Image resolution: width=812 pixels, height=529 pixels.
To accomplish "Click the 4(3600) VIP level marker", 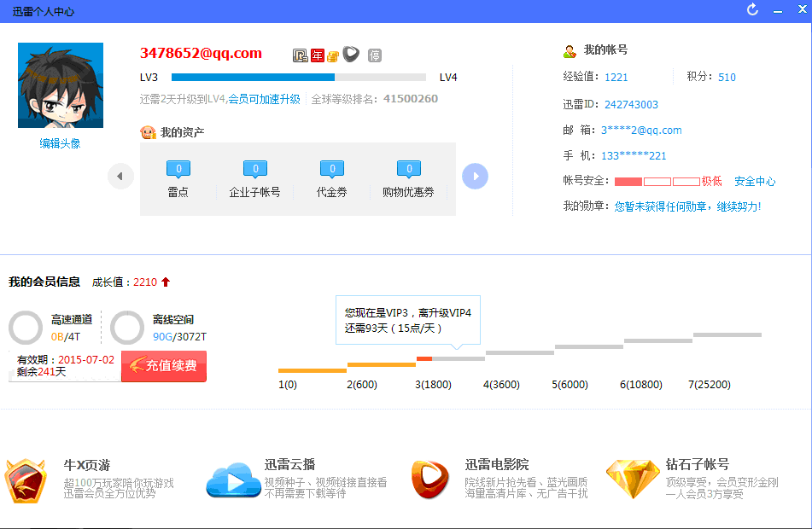I will [x=501, y=385].
